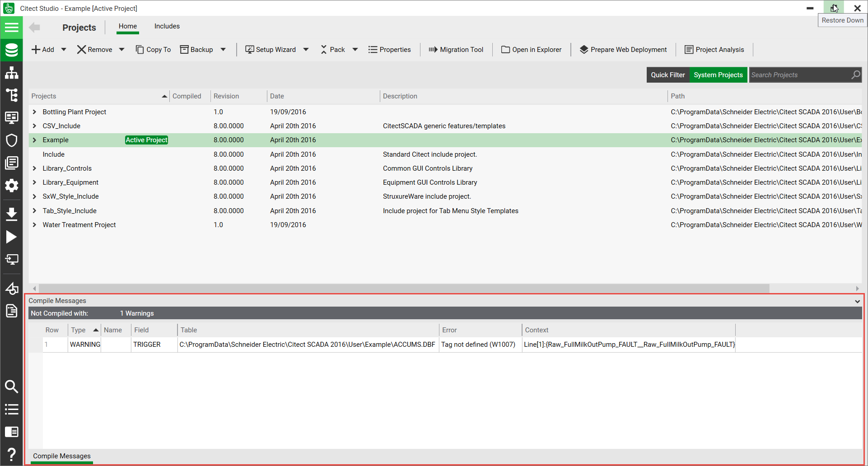Open the Find magnifier icon in the sidebar
868x466 pixels.
point(11,387)
